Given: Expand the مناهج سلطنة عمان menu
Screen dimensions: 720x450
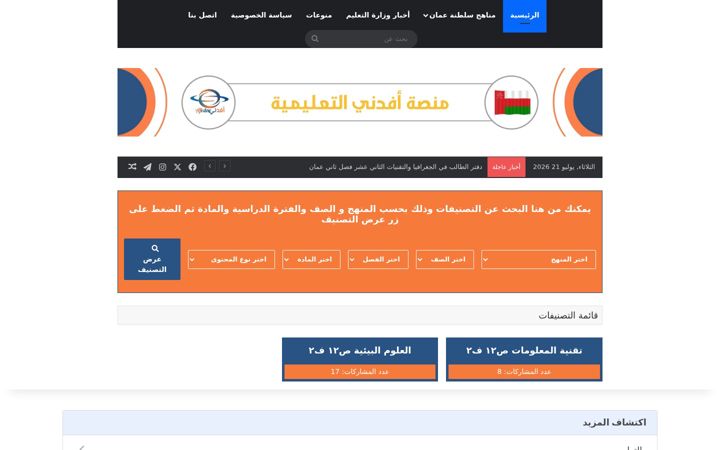Looking at the screenshot, I should (459, 15).
